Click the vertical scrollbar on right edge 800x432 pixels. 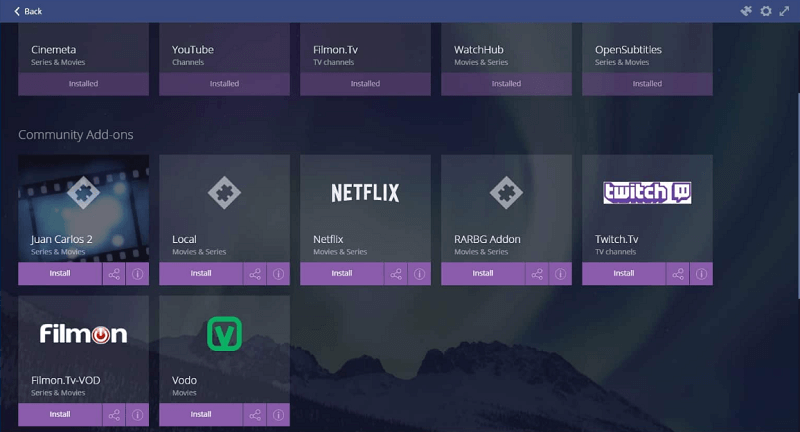tap(798, 196)
